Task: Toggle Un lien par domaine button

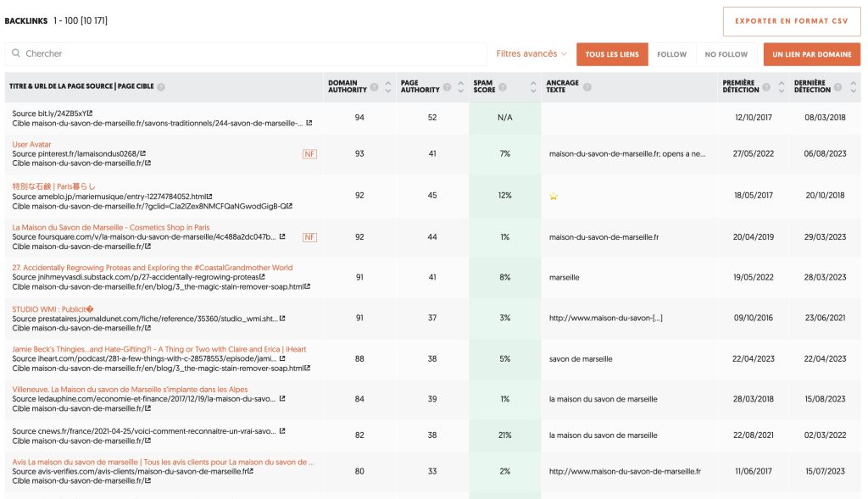Action: point(811,54)
